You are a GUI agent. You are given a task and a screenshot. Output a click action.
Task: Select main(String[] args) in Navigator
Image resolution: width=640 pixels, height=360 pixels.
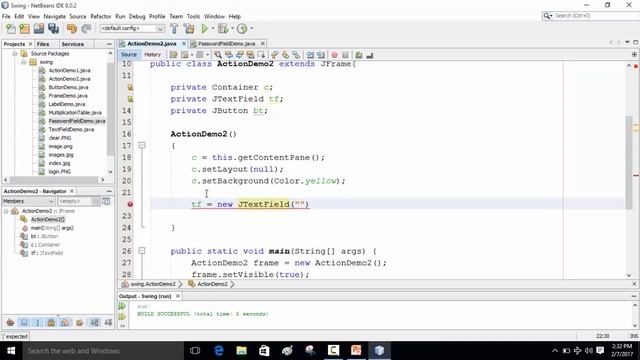pos(51,228)
